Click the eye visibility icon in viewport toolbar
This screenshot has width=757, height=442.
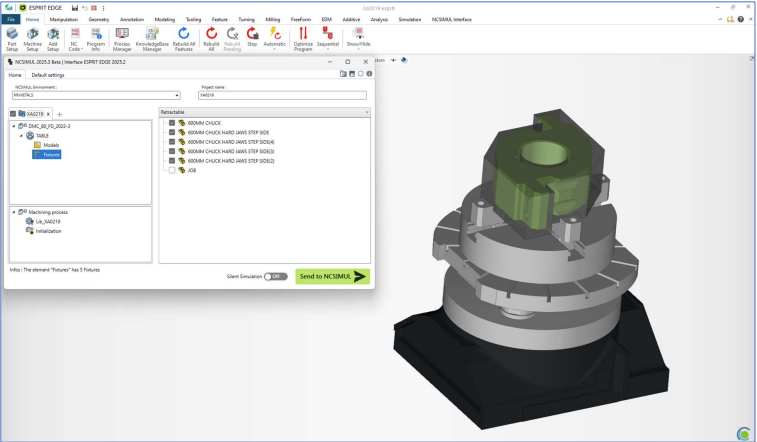click(x=393, y=60)
